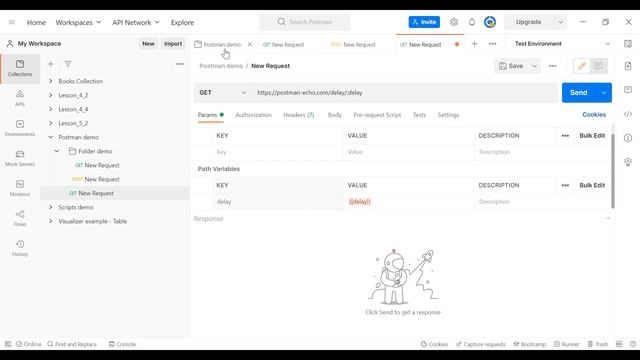
Task: Expand Visualizer example - Table collection
Action: tap(51, 221)
